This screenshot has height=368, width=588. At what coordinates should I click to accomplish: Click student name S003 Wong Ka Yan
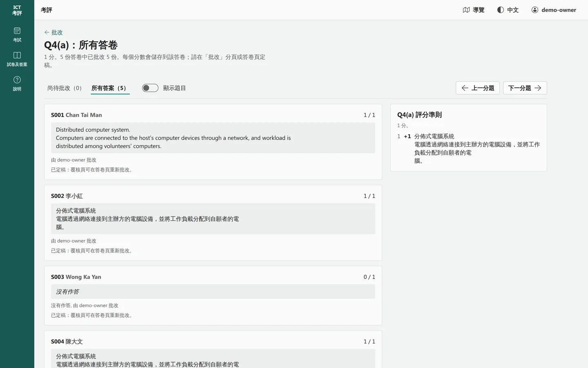coord(76,277)
